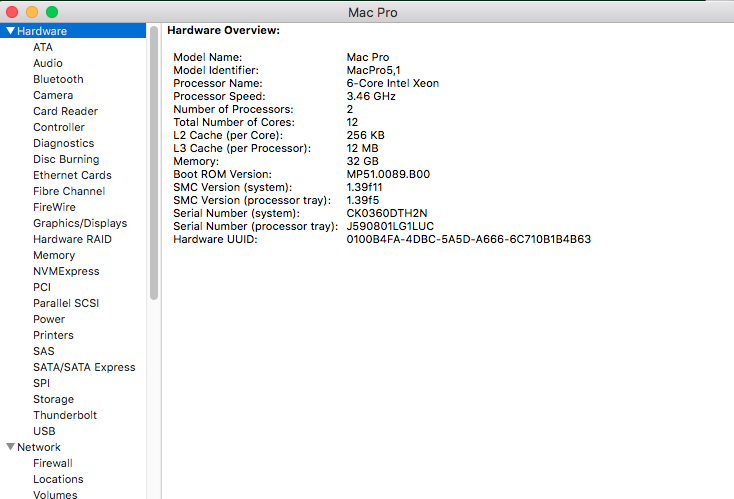Click the processor speed 3.46 GHz
734x499 pixels.
371,96
